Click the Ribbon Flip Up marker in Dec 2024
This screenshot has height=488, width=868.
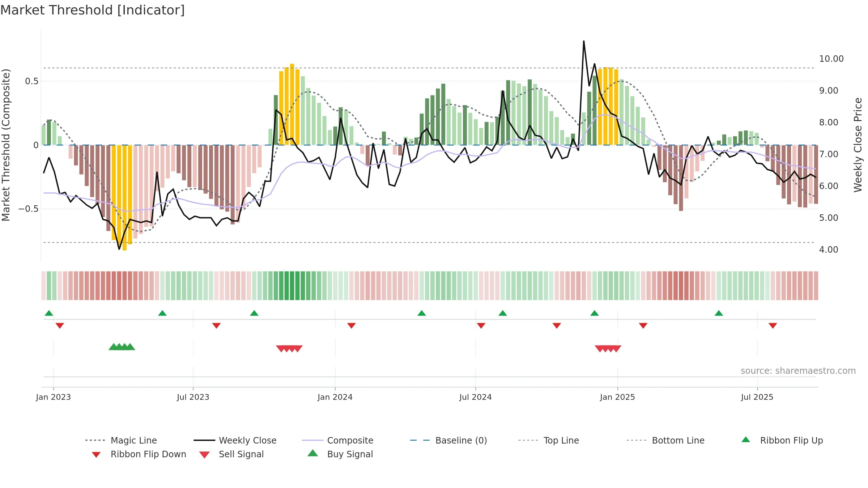point(595,313)
